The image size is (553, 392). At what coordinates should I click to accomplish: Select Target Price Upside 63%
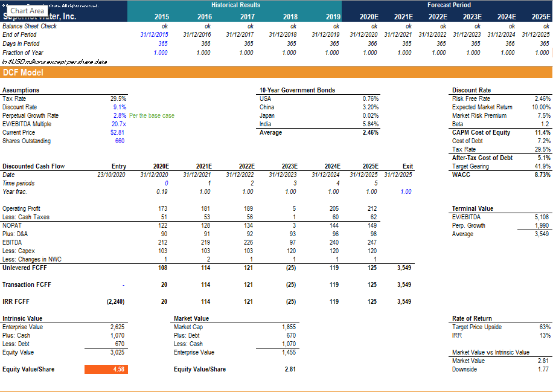[x=545, y=327]
